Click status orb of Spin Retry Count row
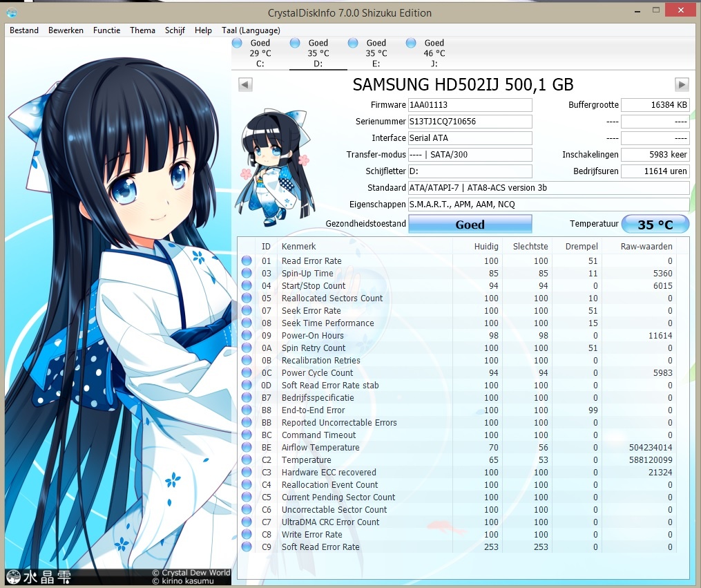Image resolution: width=701 pixels, height=588 pixels. click(x=247, y=348)
